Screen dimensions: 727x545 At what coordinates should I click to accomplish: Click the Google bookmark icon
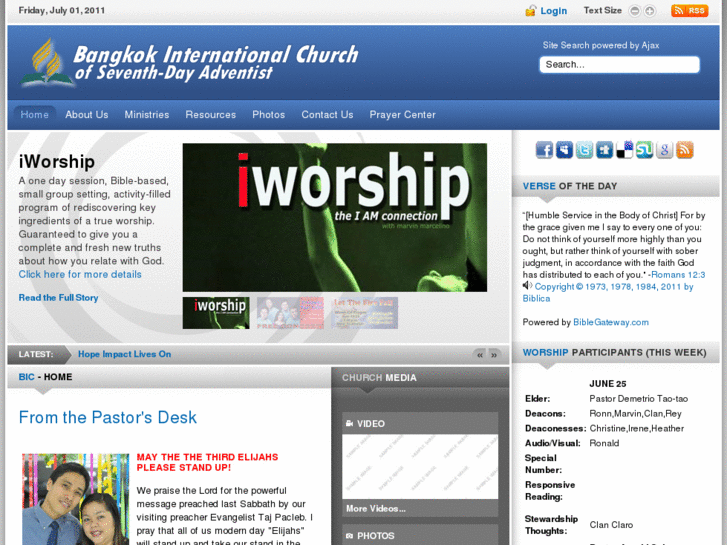point(664,150)
